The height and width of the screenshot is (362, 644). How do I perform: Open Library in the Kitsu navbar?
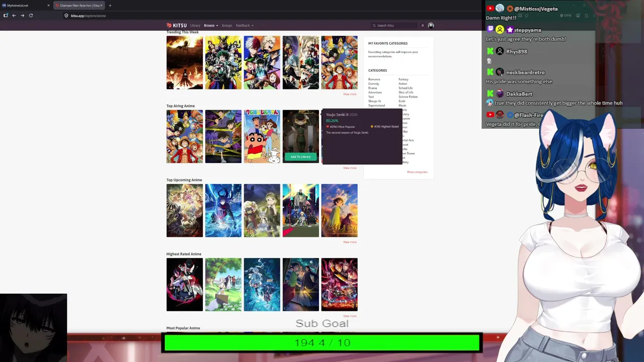(195, 26)
